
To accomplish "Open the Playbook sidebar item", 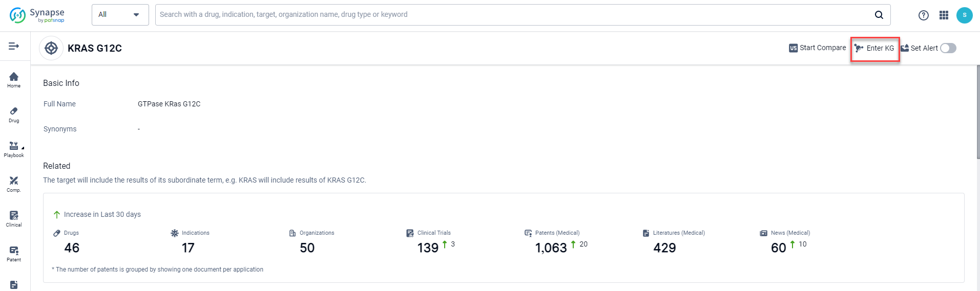I will 14,149.
